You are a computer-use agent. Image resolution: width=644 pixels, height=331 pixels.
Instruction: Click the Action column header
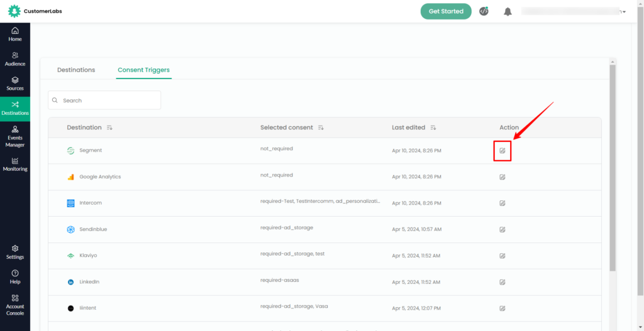[x=509, y=128]
